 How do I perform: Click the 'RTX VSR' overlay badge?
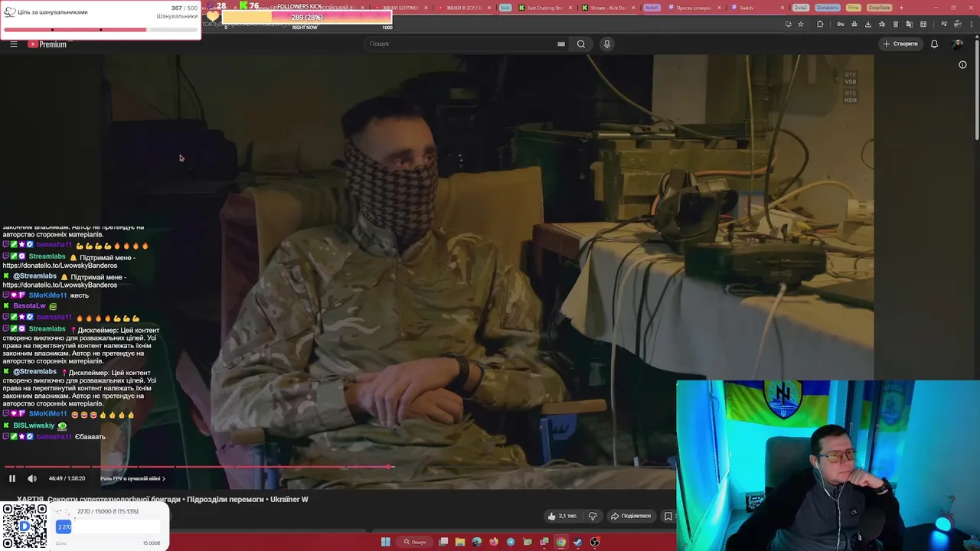coord(851,78)
